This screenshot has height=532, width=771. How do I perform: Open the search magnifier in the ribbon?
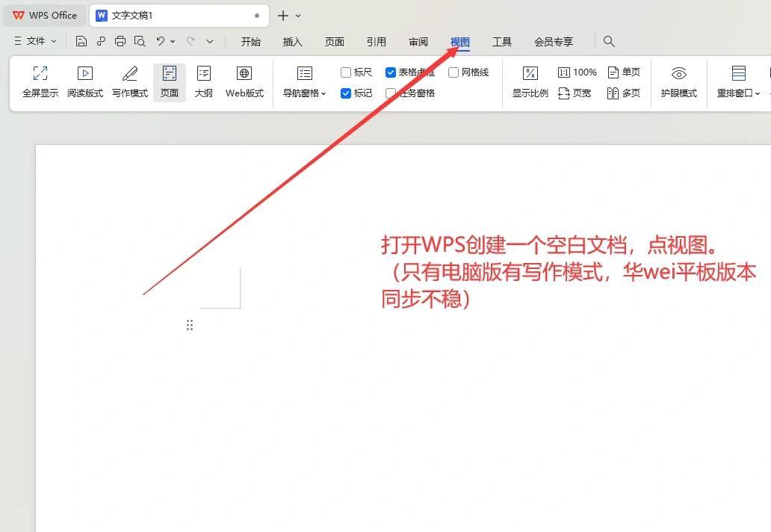(609, 41)
